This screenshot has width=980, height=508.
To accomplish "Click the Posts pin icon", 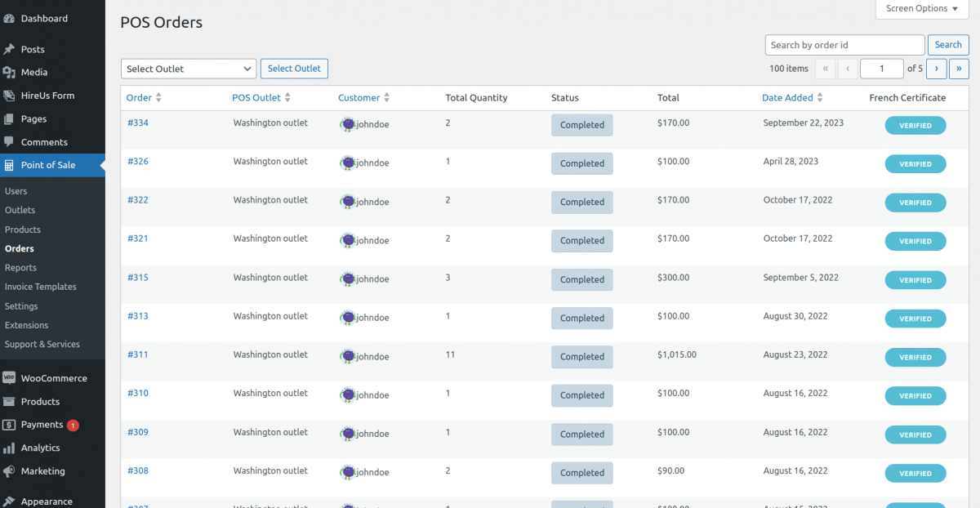I will point(11,49).
